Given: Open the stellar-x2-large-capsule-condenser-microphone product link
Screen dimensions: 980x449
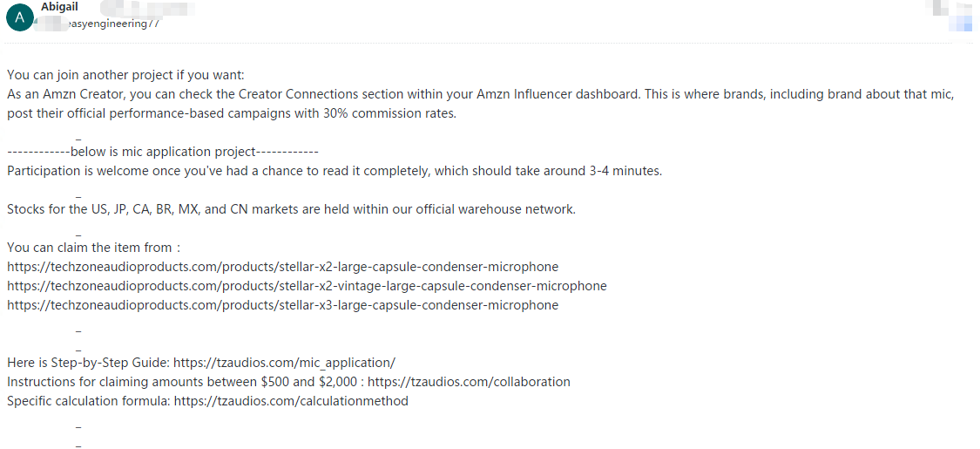Looking at the screenshot, I should [282, 267].
